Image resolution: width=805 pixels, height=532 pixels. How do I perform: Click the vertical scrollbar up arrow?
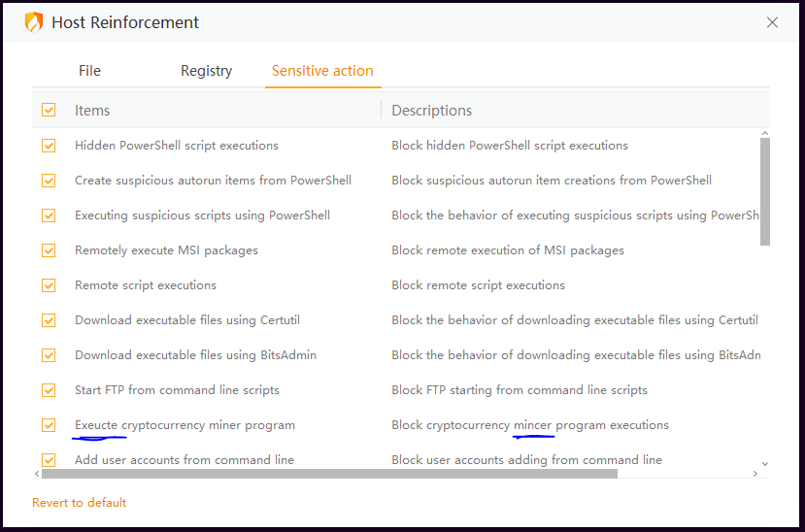click(764, 133)
